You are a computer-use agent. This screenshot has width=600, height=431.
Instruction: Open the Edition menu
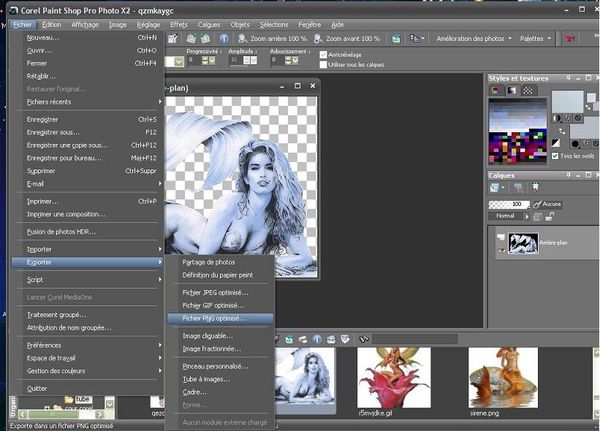pos(52,25)
